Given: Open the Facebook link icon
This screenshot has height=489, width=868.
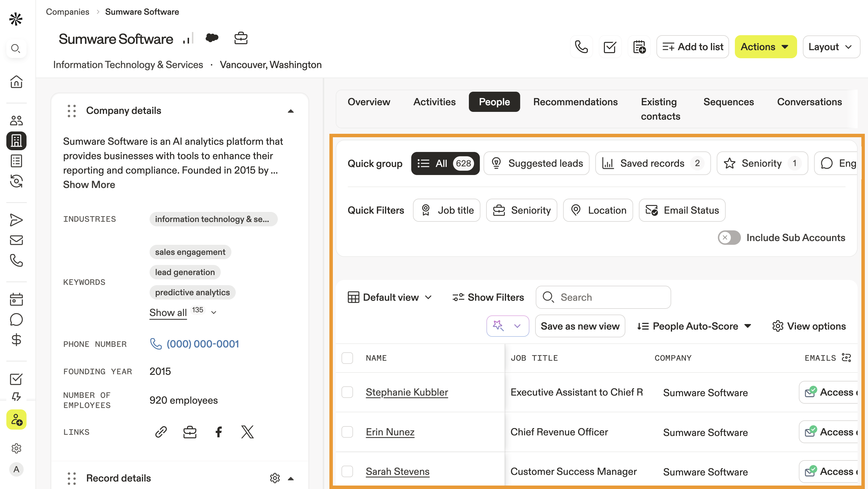Looking at the screenshot, I should click(219, 432).
